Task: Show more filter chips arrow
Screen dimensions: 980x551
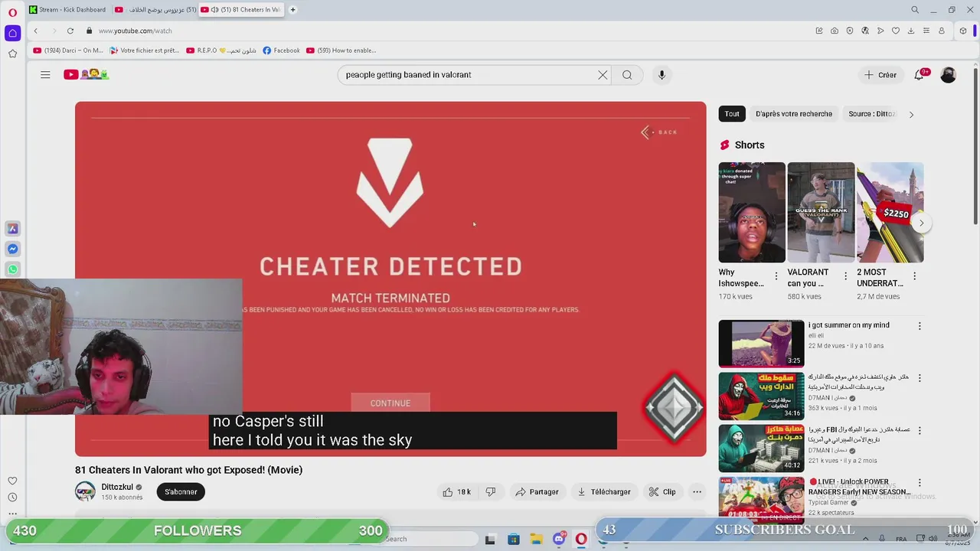Action: pyautogui.click(x=911, y=114)
